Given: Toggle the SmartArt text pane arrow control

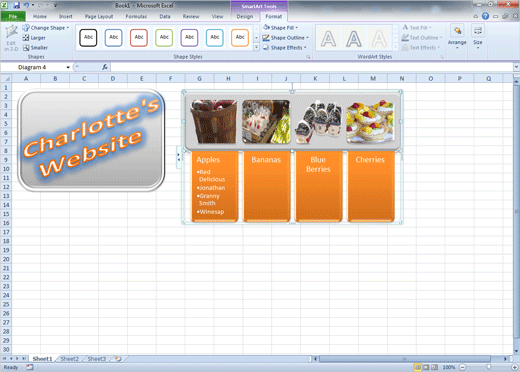Looking at the screenshot, I should pyautogui.click(x=179, y=157).
